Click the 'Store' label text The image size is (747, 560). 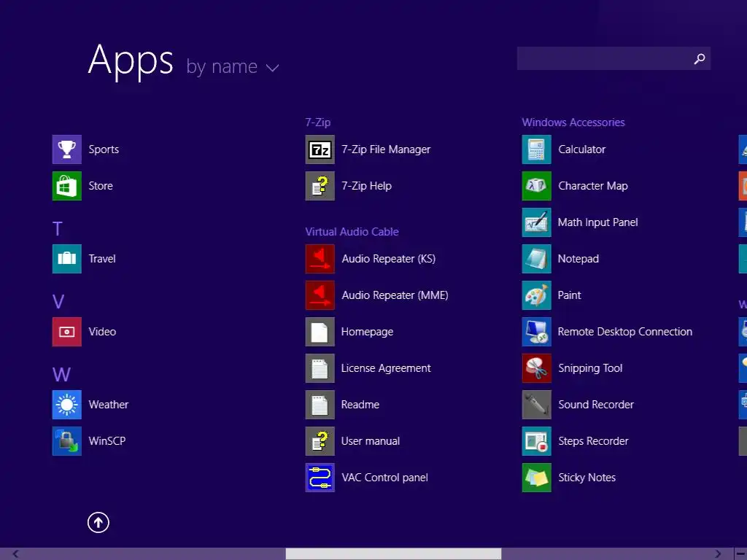pos(101,186)
